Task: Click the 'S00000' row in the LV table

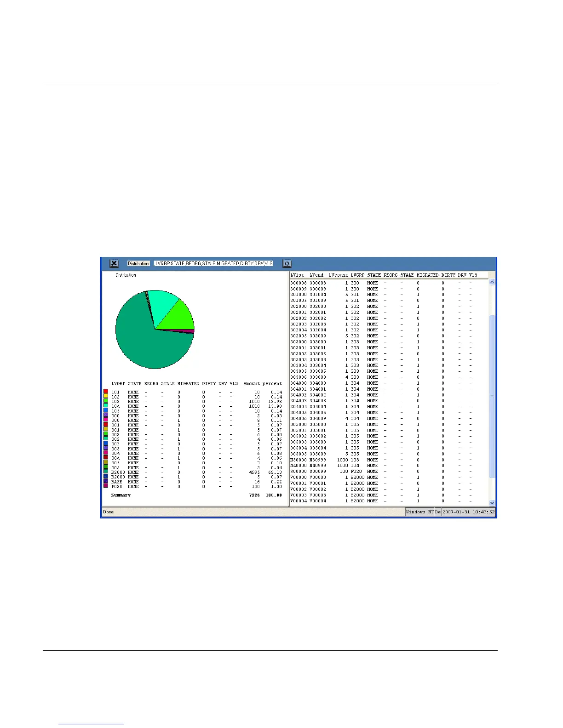Action: pyautogui.click(x=382, y=472)
